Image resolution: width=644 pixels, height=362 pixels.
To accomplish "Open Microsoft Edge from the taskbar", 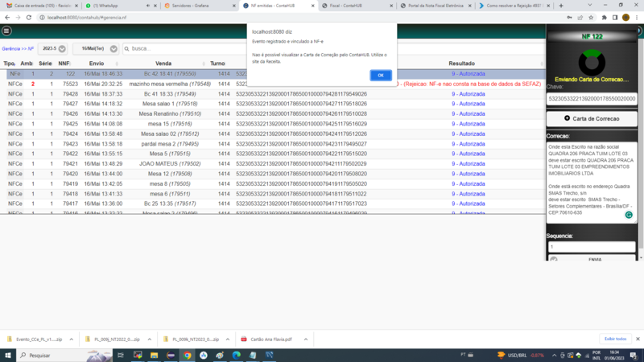I will [x=236, y=356].
